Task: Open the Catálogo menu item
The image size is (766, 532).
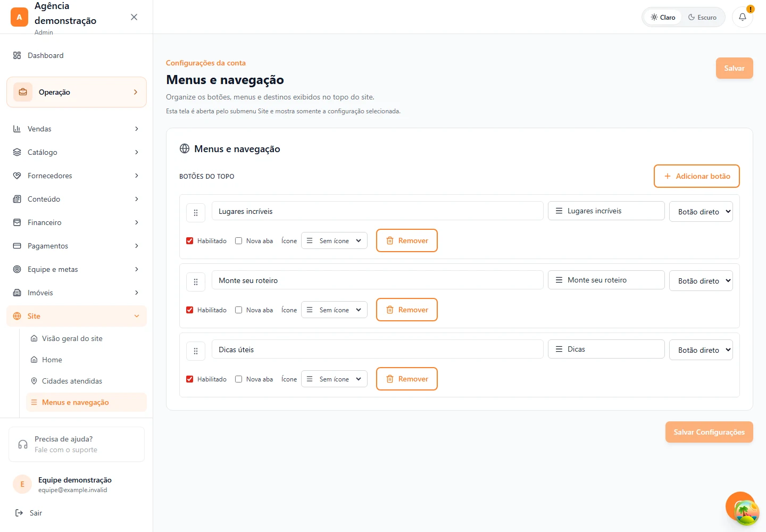Action: (77, 152)
